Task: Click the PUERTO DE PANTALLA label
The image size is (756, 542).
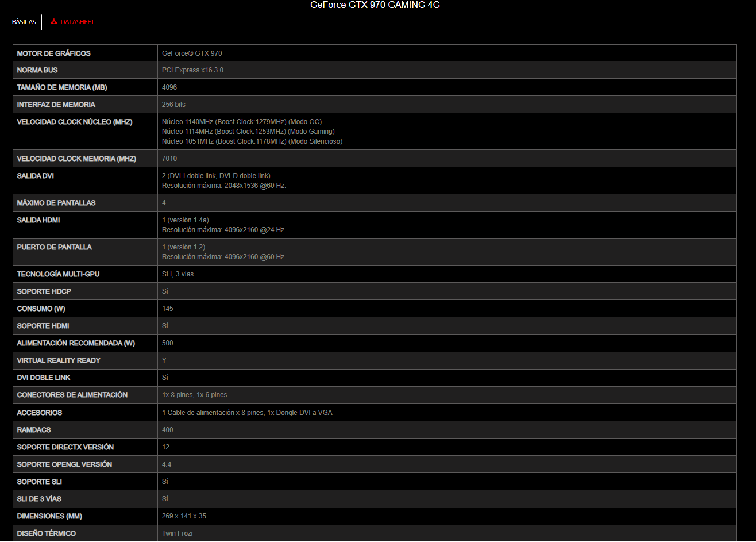Action: click(55, 247)
